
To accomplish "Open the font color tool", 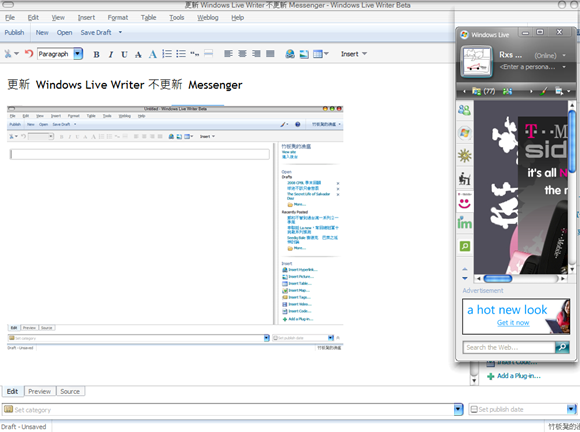I will coord(152,54).
